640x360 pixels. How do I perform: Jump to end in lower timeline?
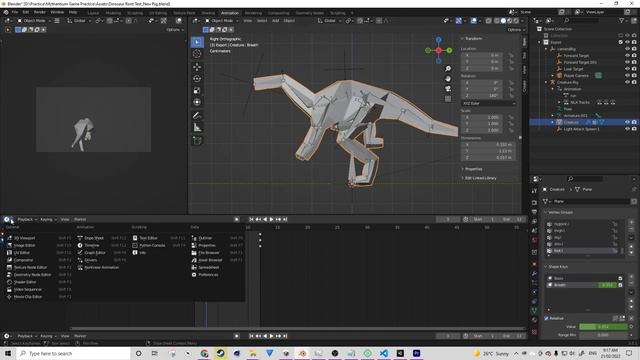pyautogui.click(x=285, y=336)
